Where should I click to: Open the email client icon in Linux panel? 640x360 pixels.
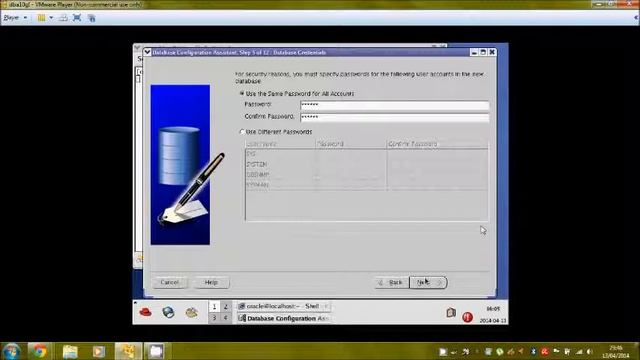(191, 313)
